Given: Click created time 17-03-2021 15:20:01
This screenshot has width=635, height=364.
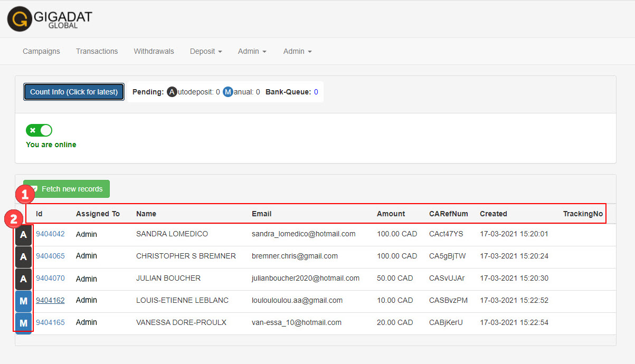Looking at the screenshot, I should tap(514, 234).
